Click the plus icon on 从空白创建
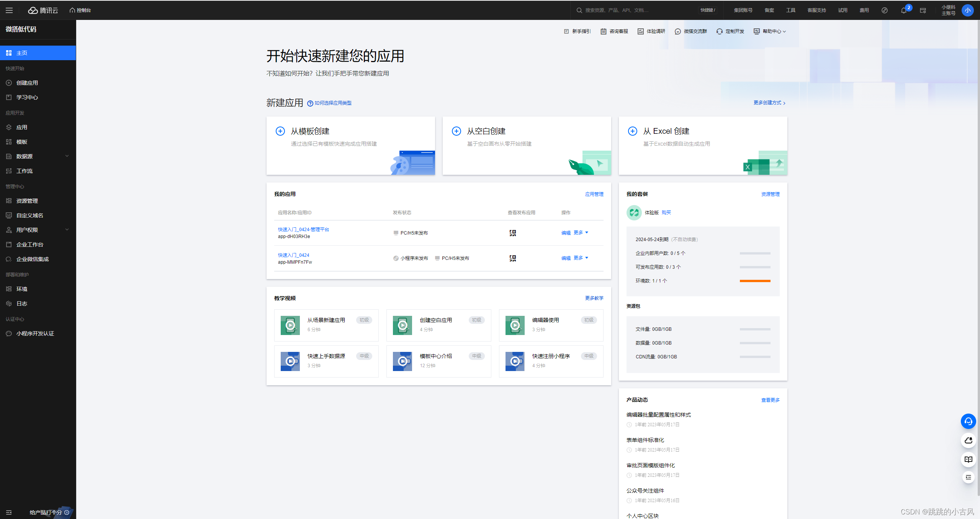Image resolution: width=980 pixels, height=519 pixels. [x=456, y=131]
